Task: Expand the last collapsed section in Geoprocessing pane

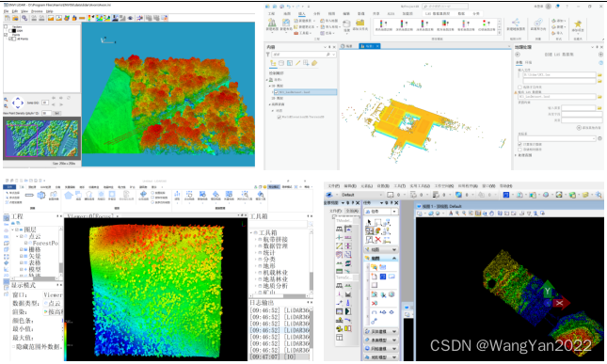Action: [x=517, y=155]
